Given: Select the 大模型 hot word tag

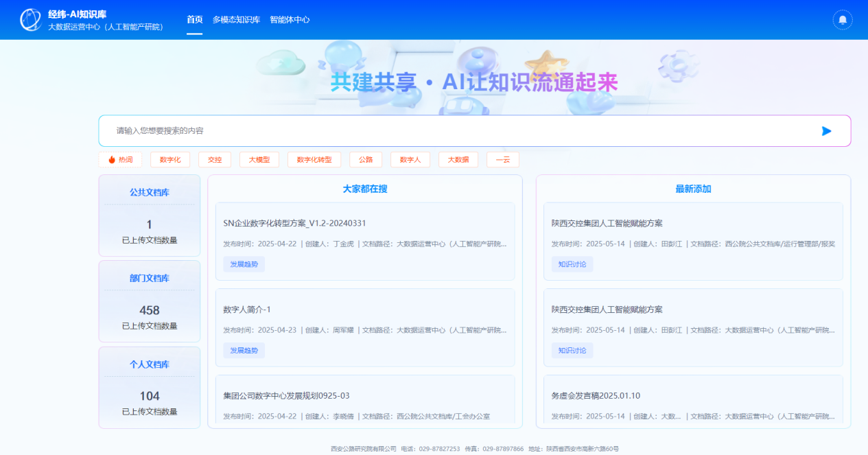Looking at the screenshot, I should [259, 160].
